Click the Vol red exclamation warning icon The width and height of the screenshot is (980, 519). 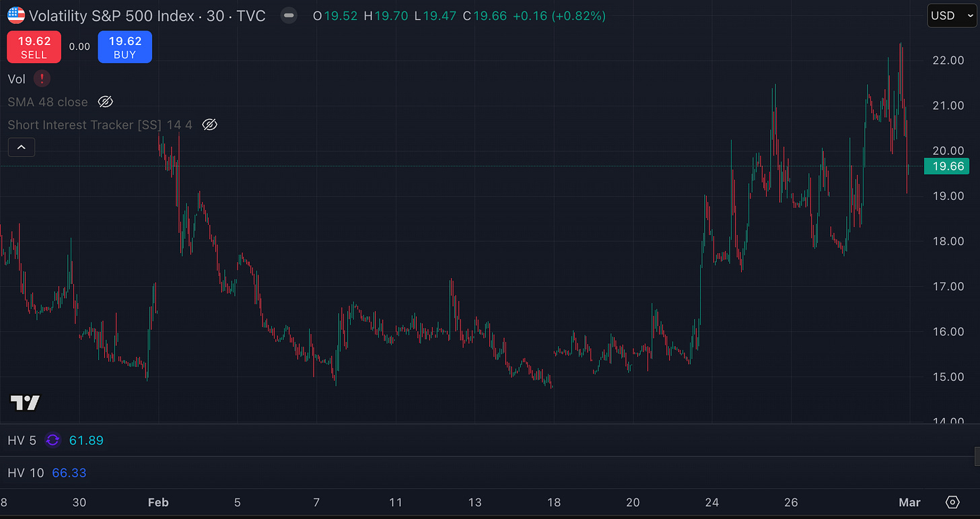click(x=42, y=79)
